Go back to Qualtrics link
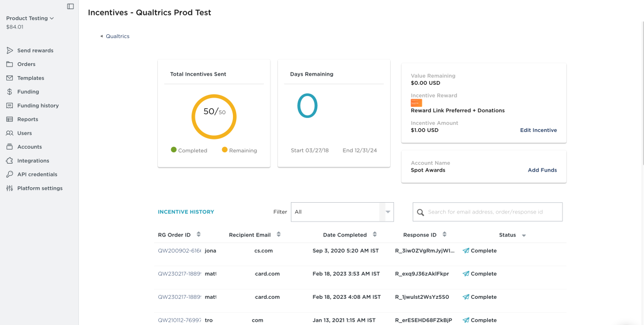Image resolution: width=644 pixels, height=325 pixels. [x=118, y=36]
